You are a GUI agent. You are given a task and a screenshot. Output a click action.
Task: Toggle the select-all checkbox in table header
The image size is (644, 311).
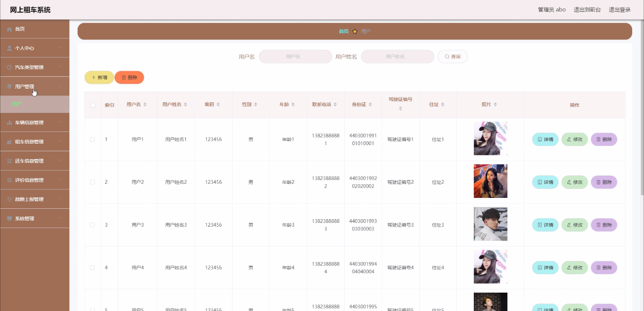(x=93, y=105)
